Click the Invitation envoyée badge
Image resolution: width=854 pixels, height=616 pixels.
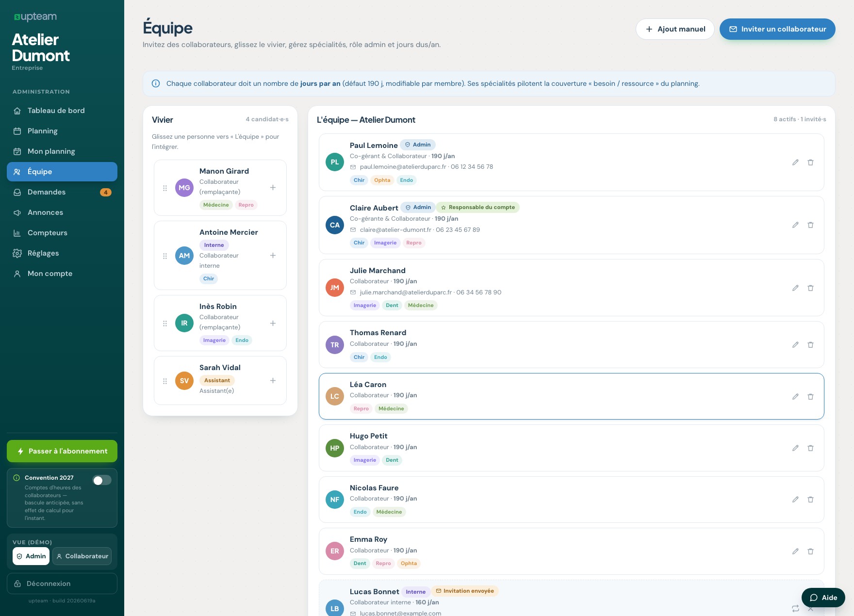coord(464,591)
